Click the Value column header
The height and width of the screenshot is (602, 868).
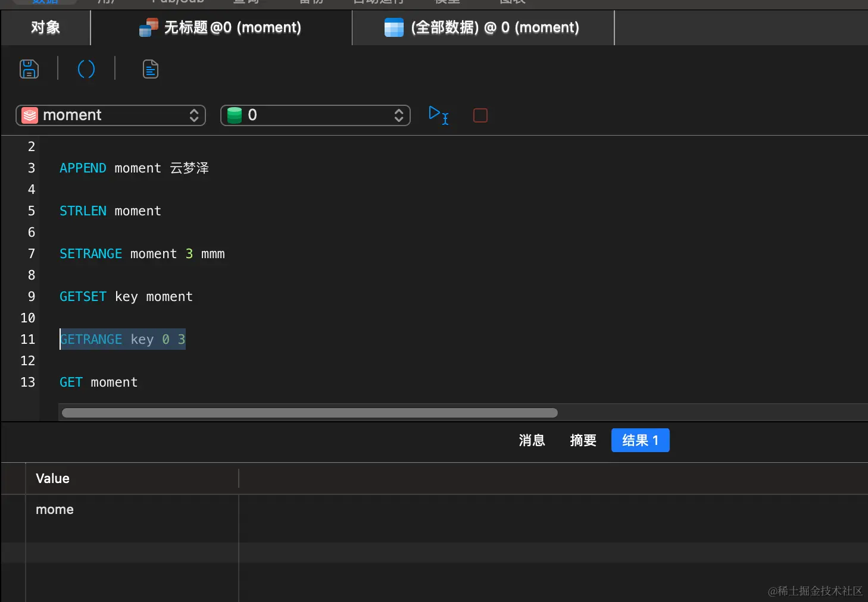point(132,478)
